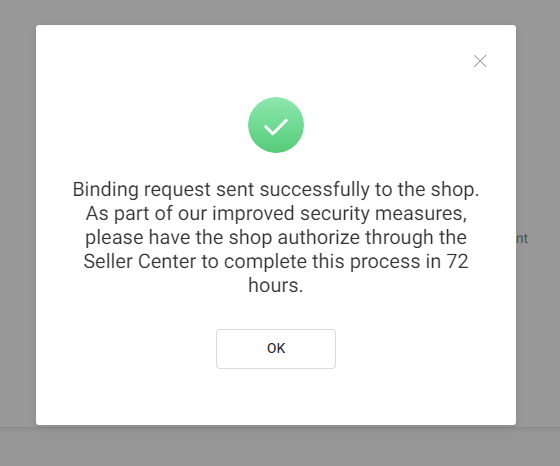Confirm the message with the OK button

[x=276, y=349]
